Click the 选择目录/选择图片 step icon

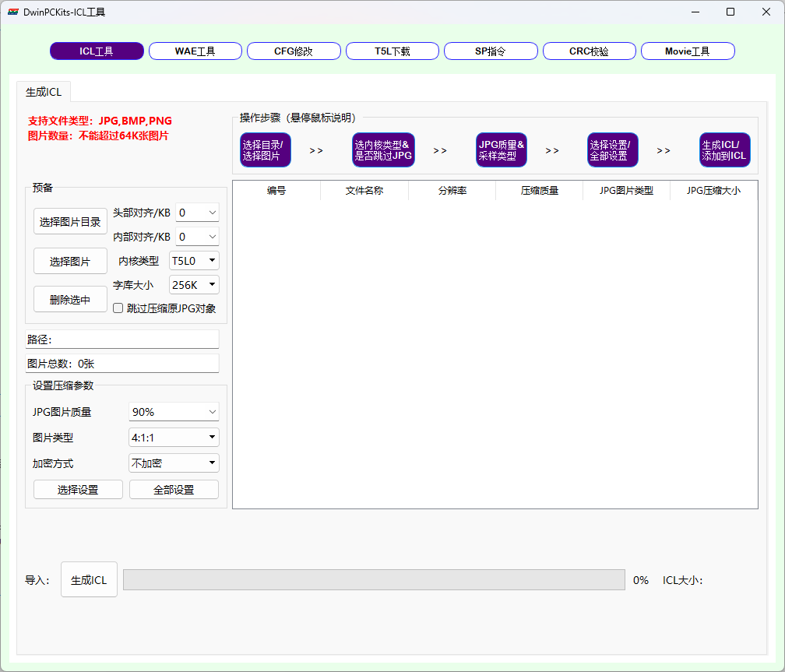265,150
